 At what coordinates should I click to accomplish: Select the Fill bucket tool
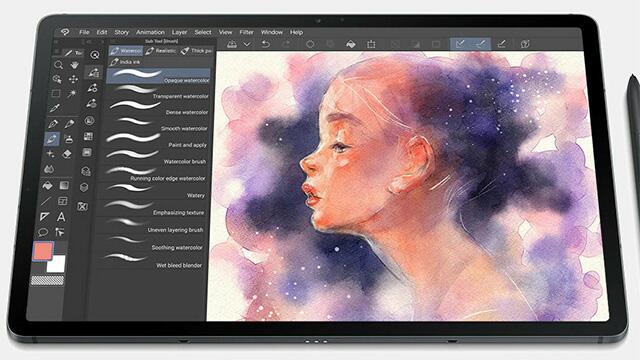click(48, 186)
